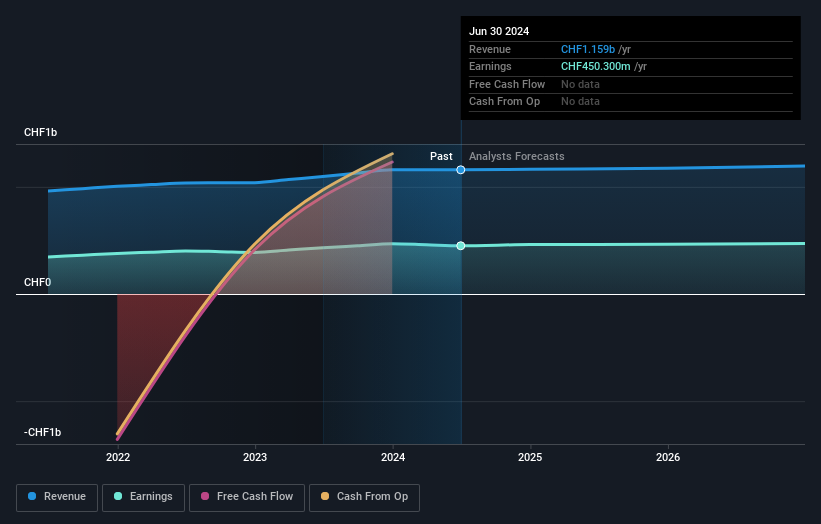Toggle the Cash From Op legend button
This screenshot has width=821, height=524.
click(364, 497)
